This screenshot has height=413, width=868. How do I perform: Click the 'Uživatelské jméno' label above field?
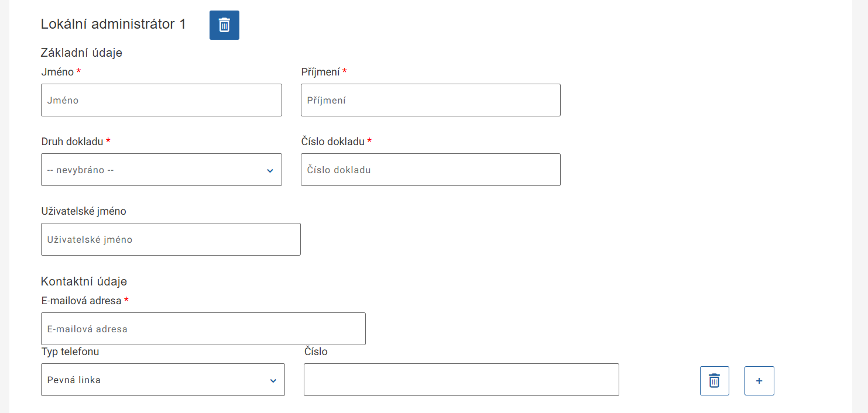pos(84,211)
